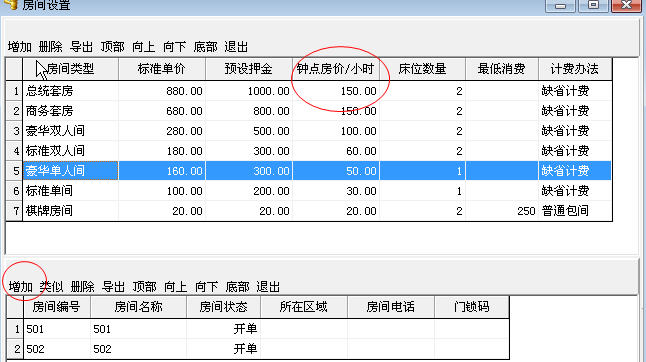
Task: Click 增加 in the room type toolbar
Action: pyautogui.click(x=19, y=47)
